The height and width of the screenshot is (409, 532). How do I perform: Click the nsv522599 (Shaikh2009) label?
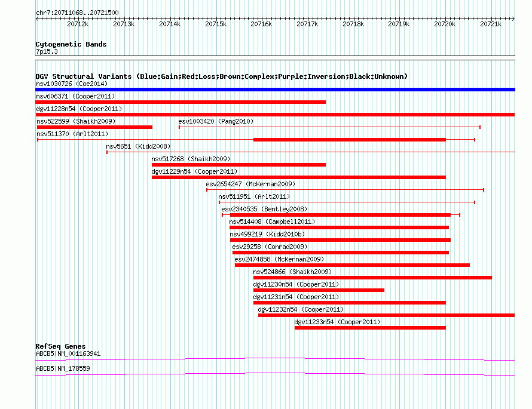(x=76, y=121)
